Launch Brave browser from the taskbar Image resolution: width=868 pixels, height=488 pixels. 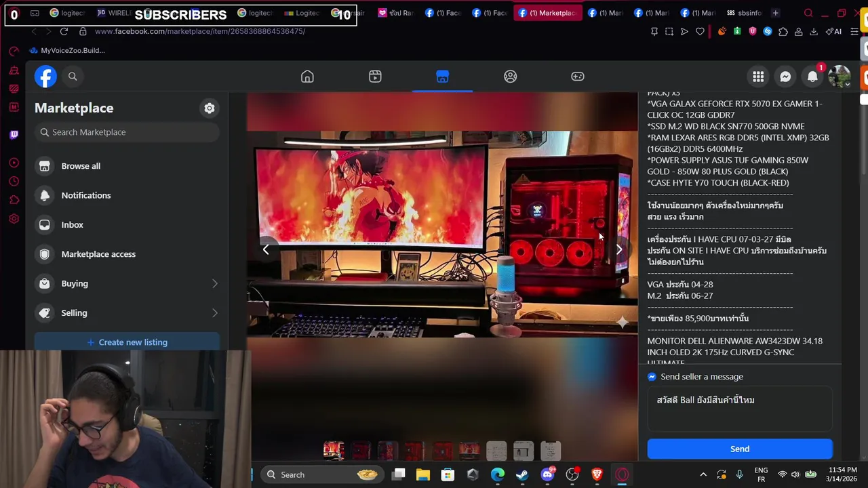pos(597,474)
